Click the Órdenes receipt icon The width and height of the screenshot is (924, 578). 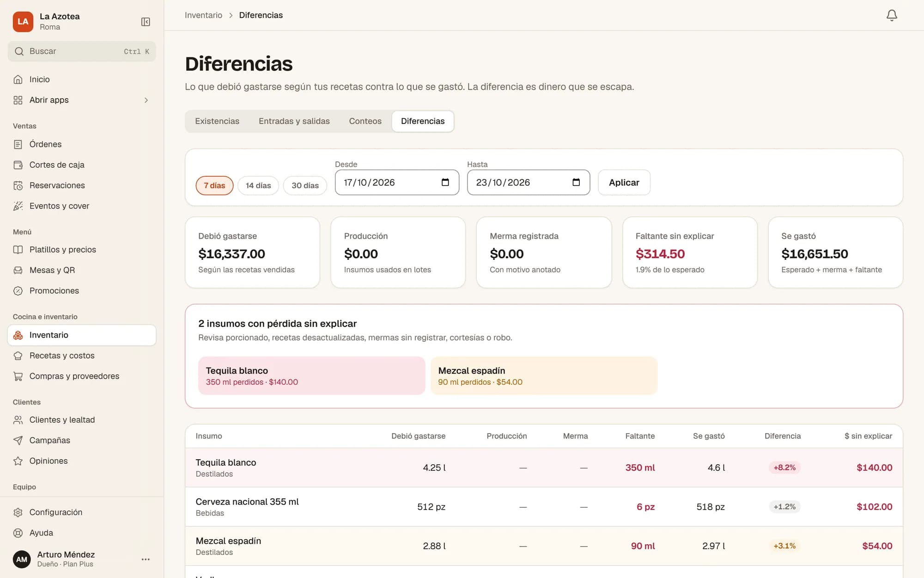click(18, 144)
